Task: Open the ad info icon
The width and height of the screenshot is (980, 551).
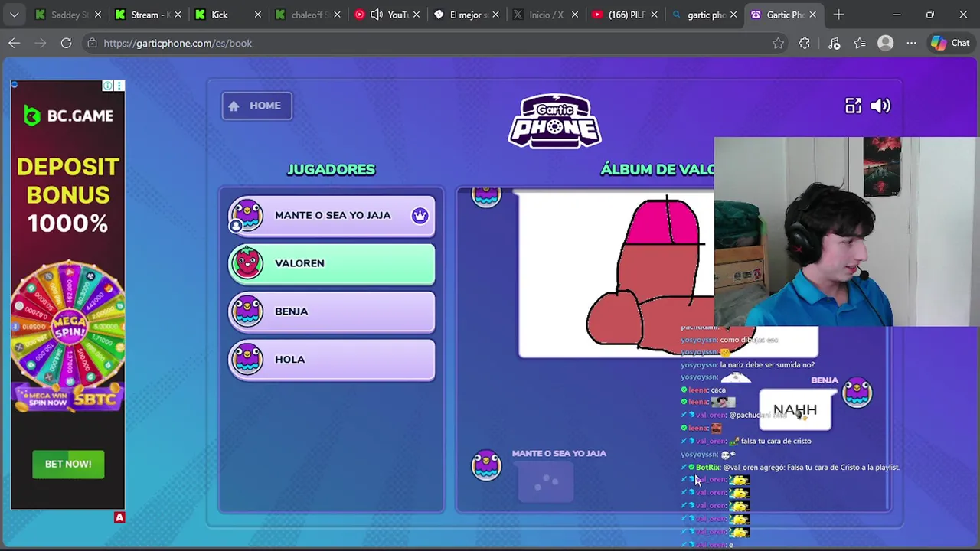Action: (108, 86)
